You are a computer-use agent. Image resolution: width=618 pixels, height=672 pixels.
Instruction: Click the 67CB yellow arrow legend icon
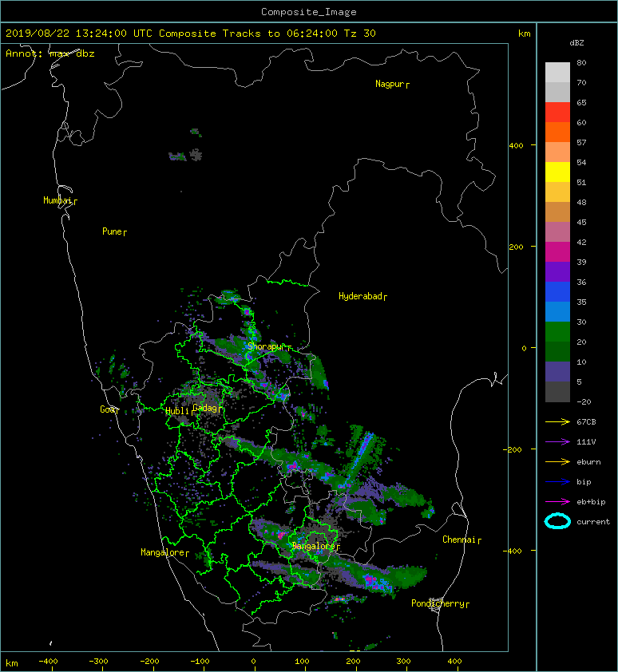click(557, 421)
